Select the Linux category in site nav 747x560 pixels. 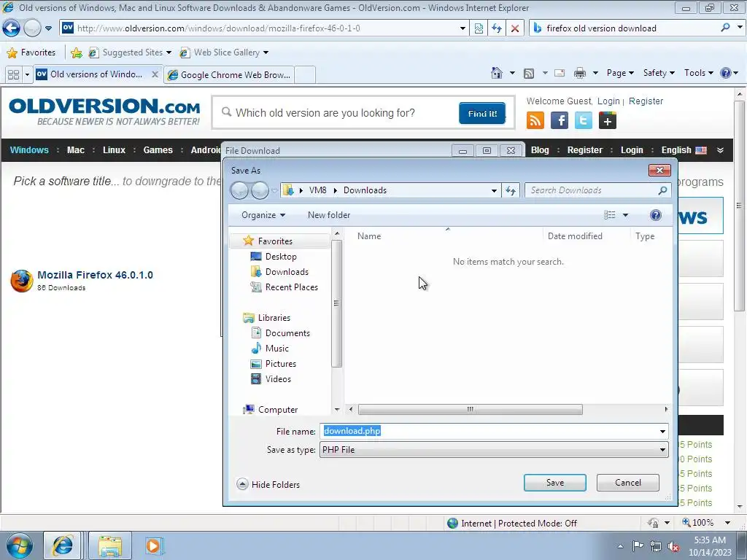pyautogui.click(x=114, y=150)
